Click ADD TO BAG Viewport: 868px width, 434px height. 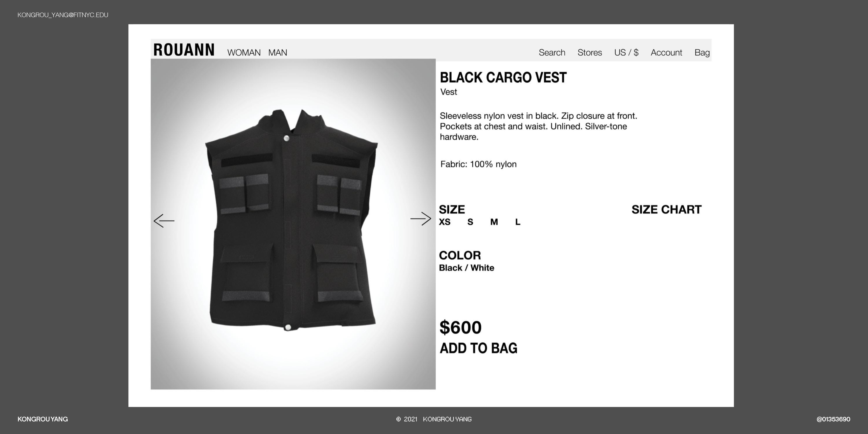tap(478, 348)
